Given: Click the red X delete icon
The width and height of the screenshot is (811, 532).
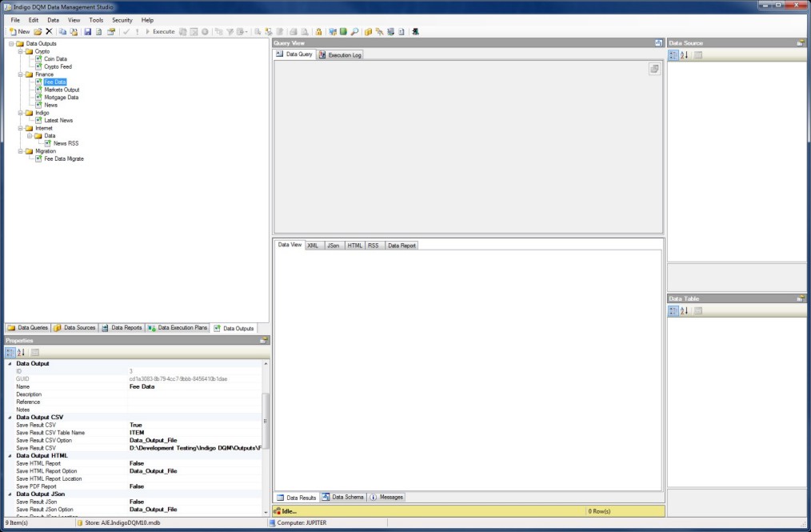Looking at the screenshot, I should [49, 32].
